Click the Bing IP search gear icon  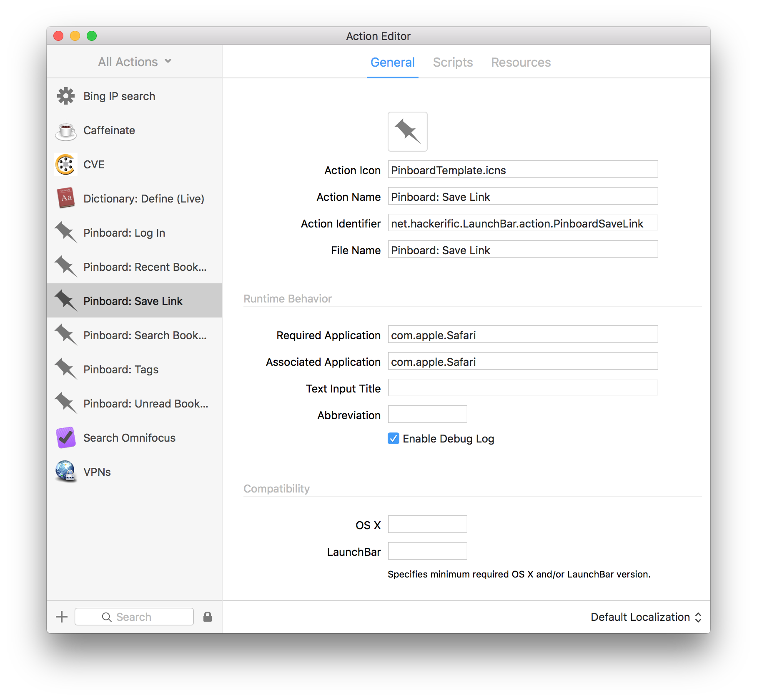click(x=66, y=96)
